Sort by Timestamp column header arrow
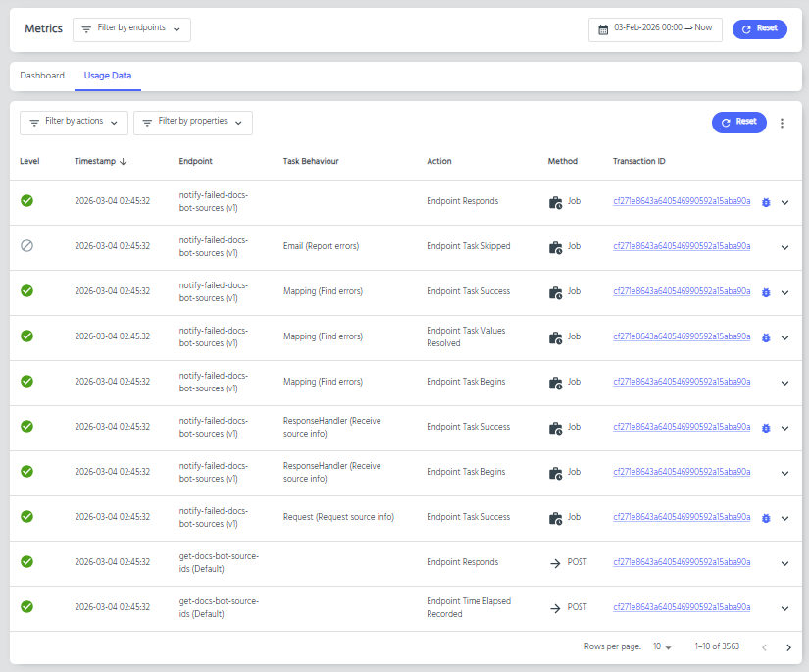809x672 pixels. pos(124,161)
